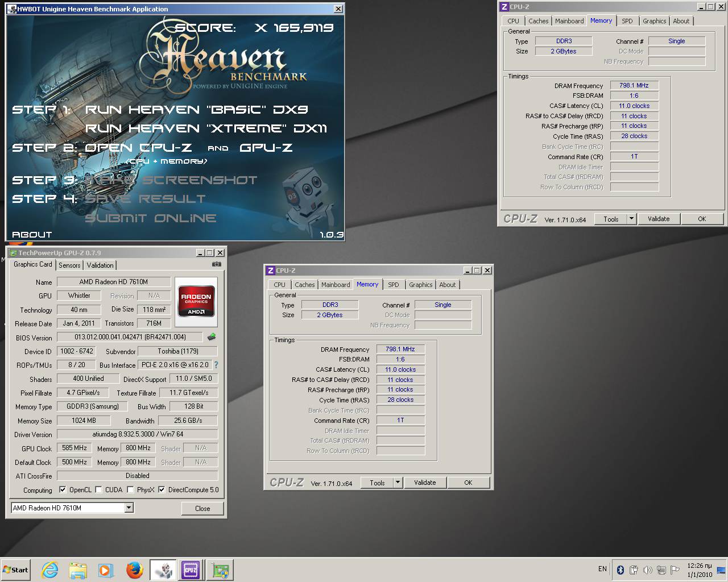Click Validate in center CPU-Z window
728x582 pixels.
click(425, 483)
